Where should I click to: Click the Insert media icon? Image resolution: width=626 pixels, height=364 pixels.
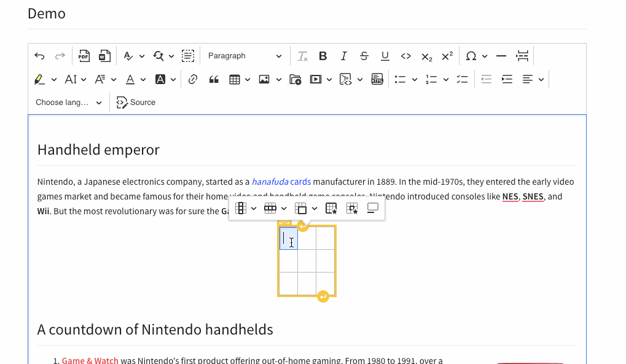[316, 79]
